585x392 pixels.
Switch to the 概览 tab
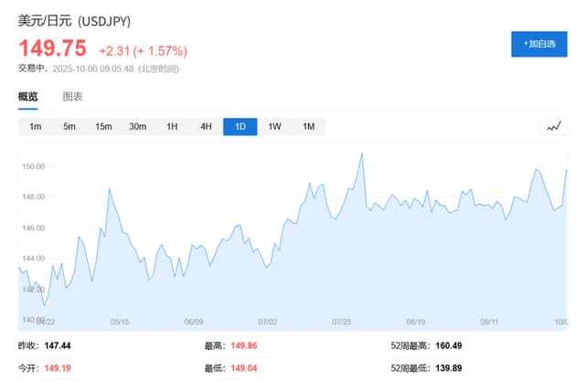[x=28, y=96]
